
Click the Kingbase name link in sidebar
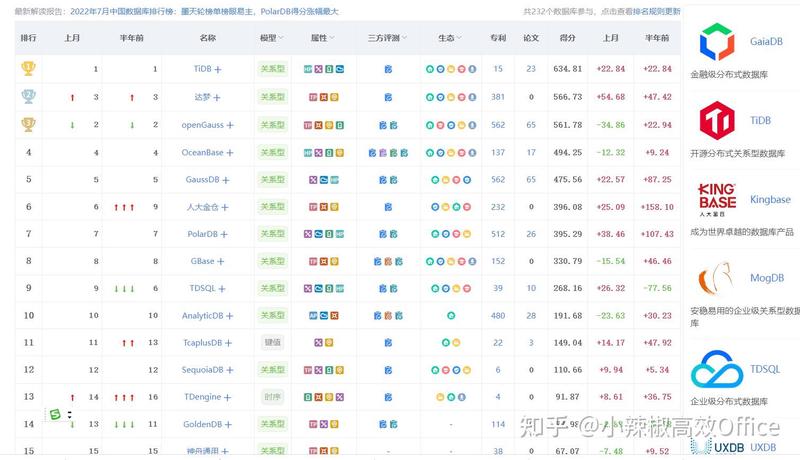(x=770, y=199)
